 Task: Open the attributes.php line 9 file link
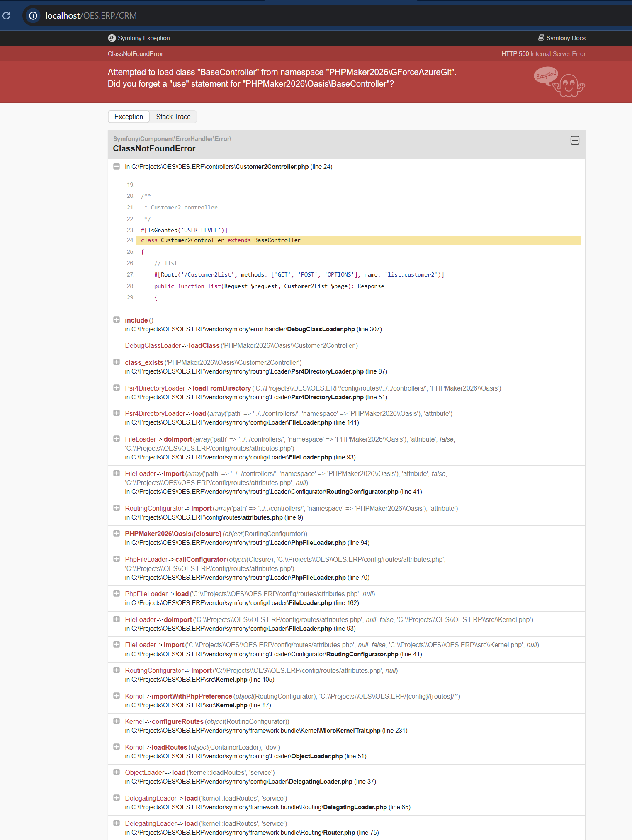263,517
